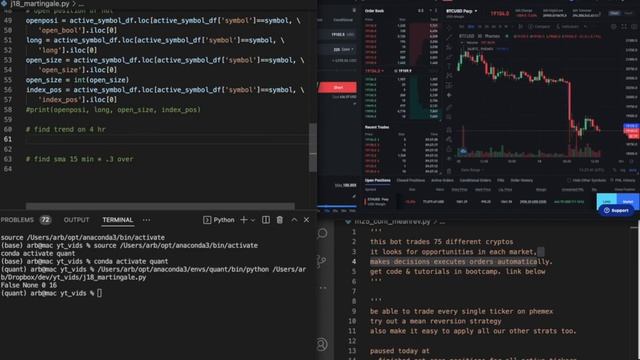The image size is (640, 360).
Task: Select the magnet tool in the chart drawing bar
Action: tap(449, 130)
